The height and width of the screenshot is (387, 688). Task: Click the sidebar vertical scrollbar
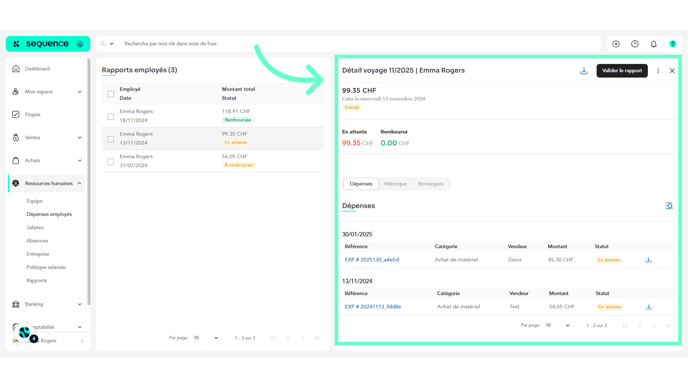[x=89, y=181]
